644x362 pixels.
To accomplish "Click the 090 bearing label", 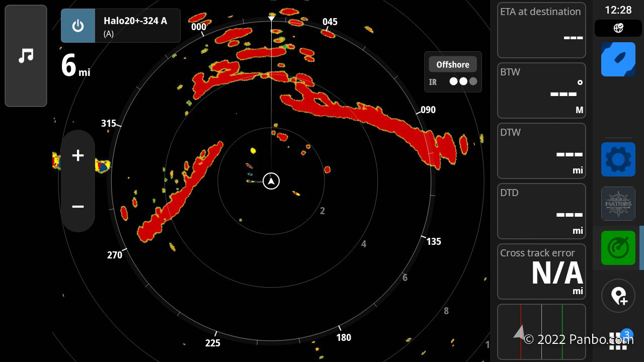I will (x=428, y=110).
